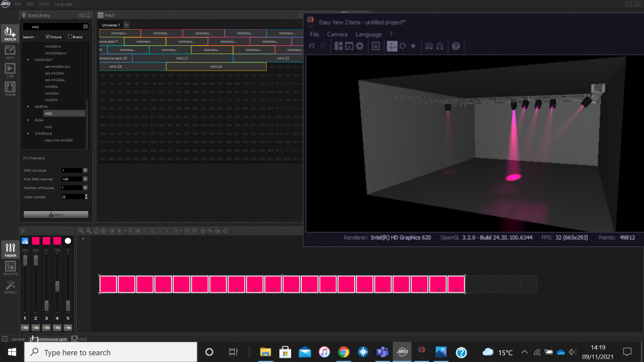Click the pink swatch above fader 2
Image resolution: width=644 pixels, height=362 pixels.
coord(36,241)
